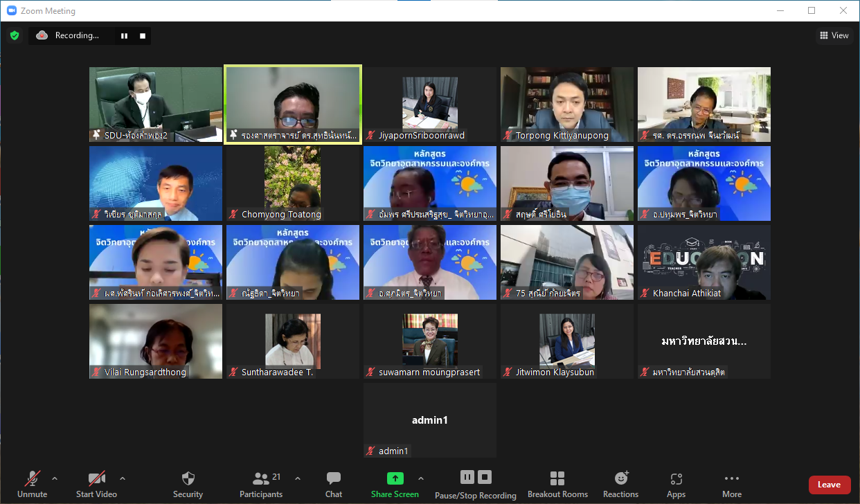The height and width of the screenshot is (504, 860).
Task: Select the อัมพร ศรีประเสริฐสุข video tile
Action: 430,183
